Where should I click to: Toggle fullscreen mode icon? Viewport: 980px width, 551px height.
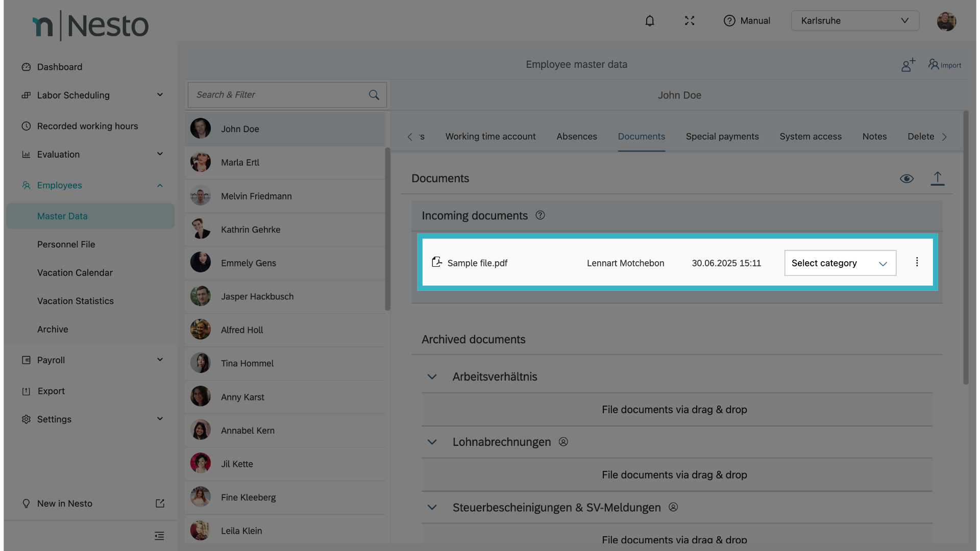[690, 21]
